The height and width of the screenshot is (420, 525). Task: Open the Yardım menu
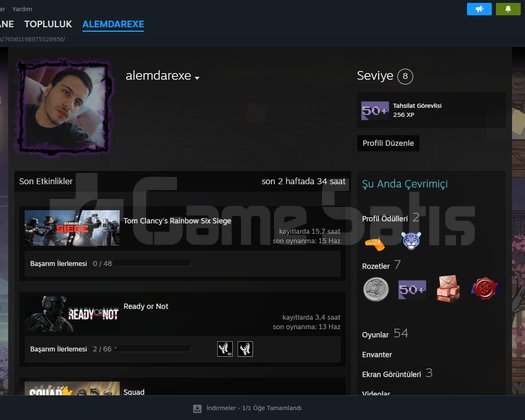(22, 9)
